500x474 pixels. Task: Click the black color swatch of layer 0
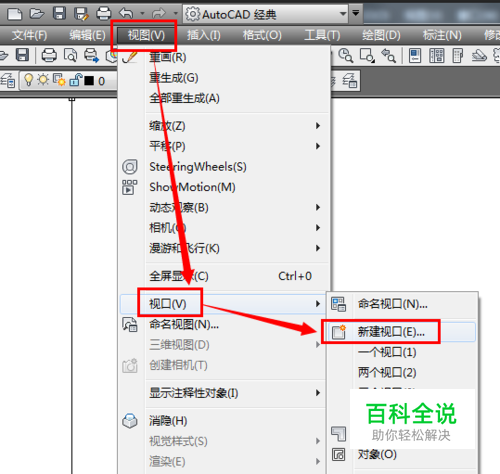(x=89, y=81)
